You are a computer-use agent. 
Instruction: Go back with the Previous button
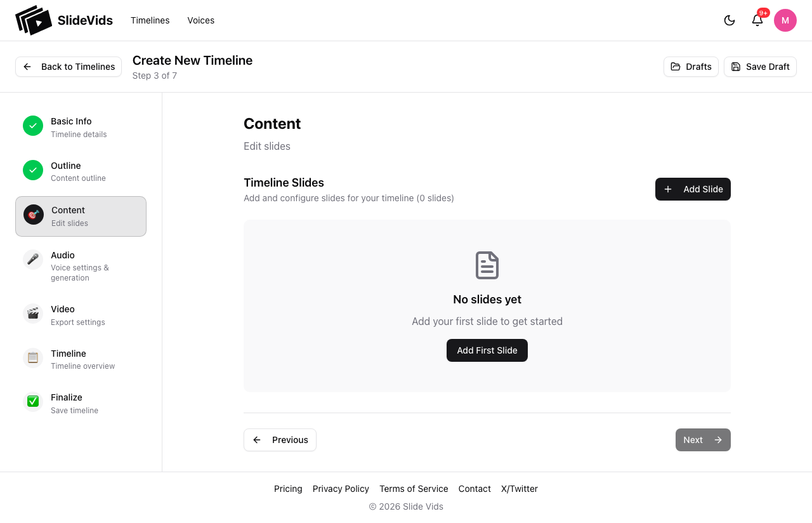(280, 439)
